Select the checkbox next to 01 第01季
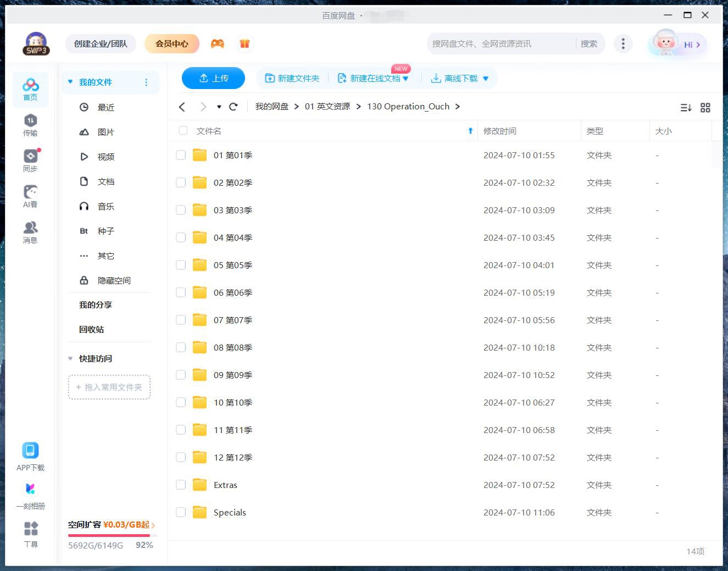The image size is (728, 571). coord(181,155)
